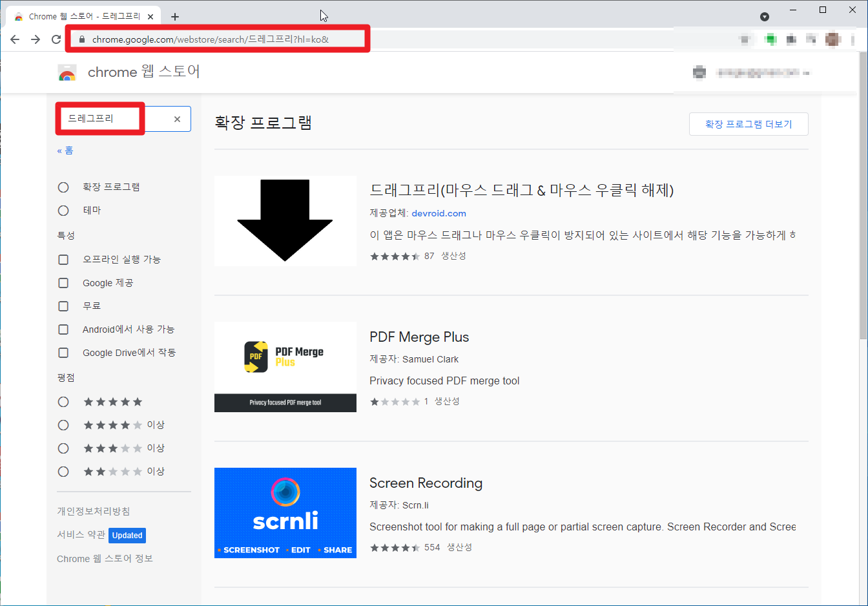
Task: Select the 확장 프로그램 radio filter
Action: click(x=63, y=187)
